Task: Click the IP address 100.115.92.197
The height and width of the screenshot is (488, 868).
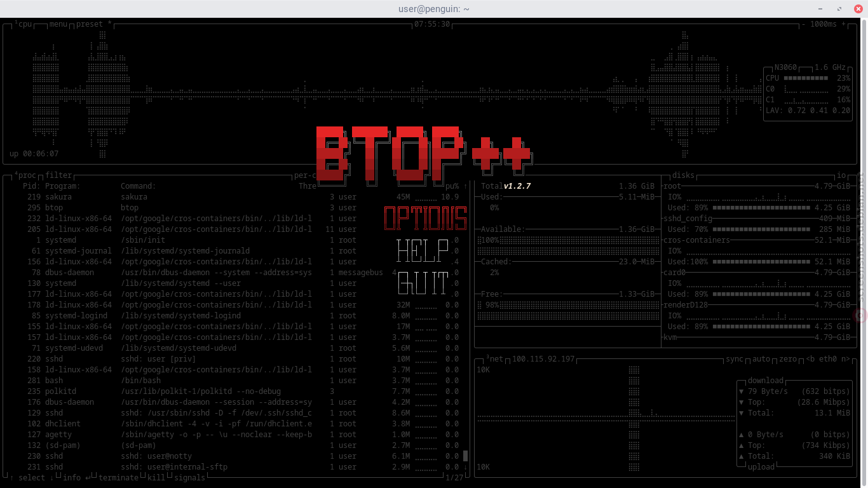Action: (x=543, y=359)
